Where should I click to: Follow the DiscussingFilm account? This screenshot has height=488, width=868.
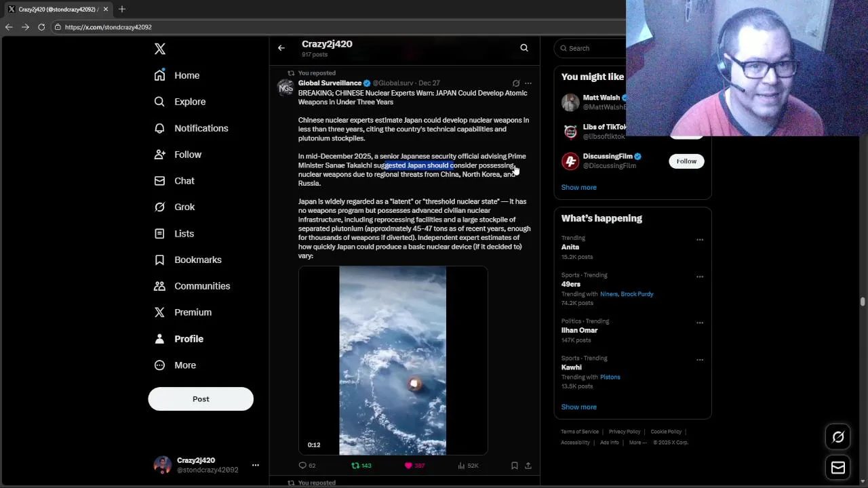coord(686,161)
